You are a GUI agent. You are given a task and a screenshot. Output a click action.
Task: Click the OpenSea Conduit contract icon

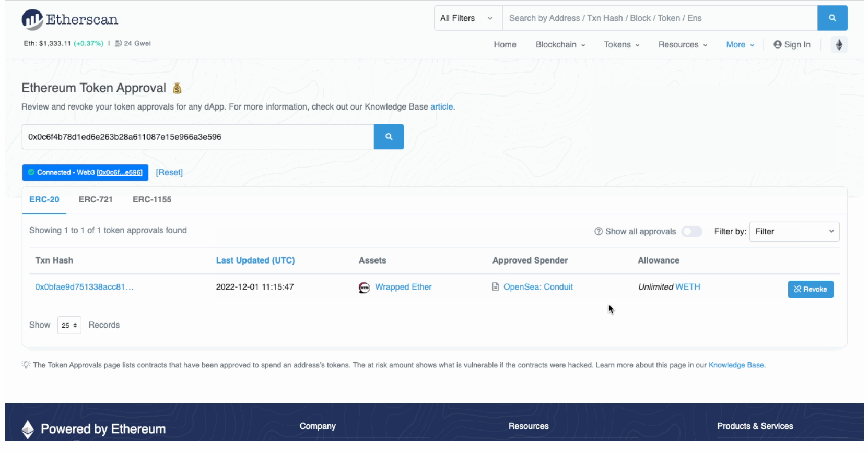495,287
